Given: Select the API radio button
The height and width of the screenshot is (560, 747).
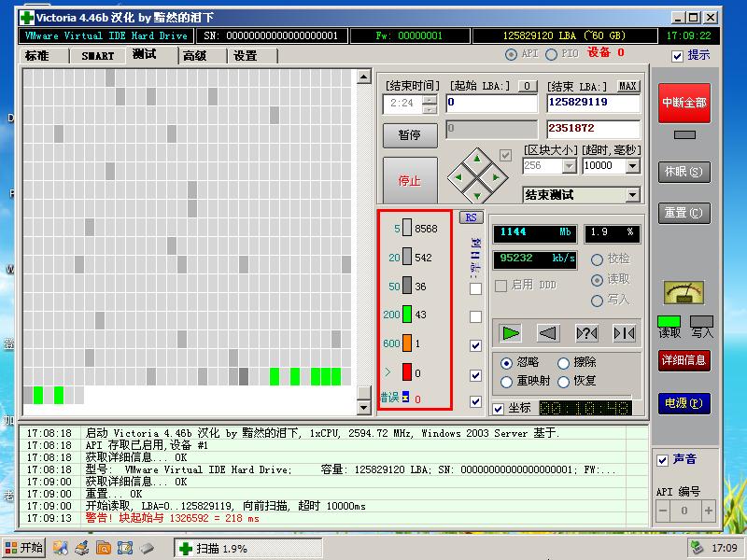Looking at the screenshot, I should 511,54.
